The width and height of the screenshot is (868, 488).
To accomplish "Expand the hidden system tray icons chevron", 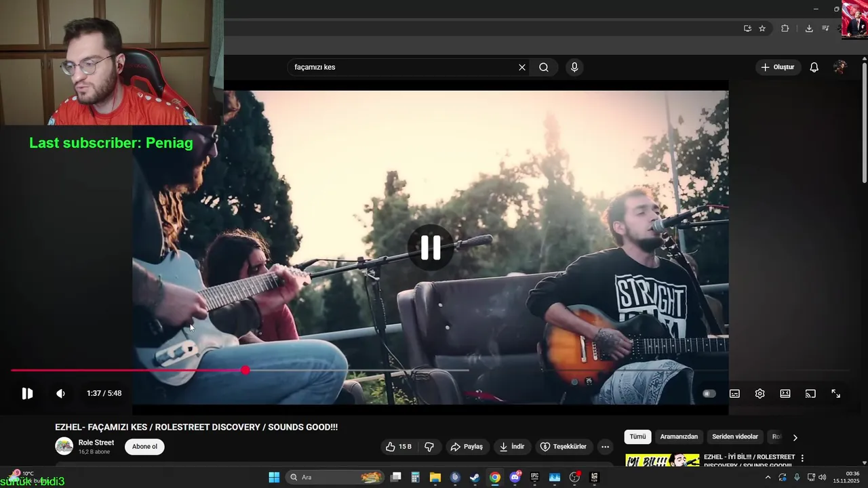I will coord(768,477).
